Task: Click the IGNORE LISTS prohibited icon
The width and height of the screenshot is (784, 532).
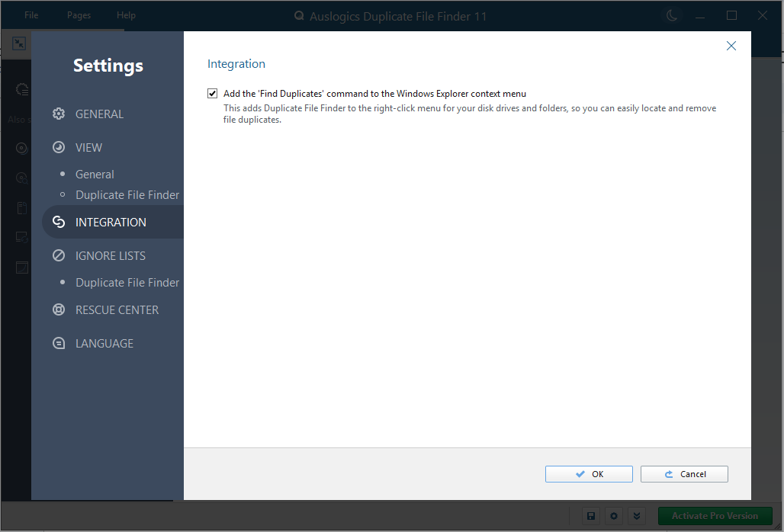Action: click(x=59, y=256)
